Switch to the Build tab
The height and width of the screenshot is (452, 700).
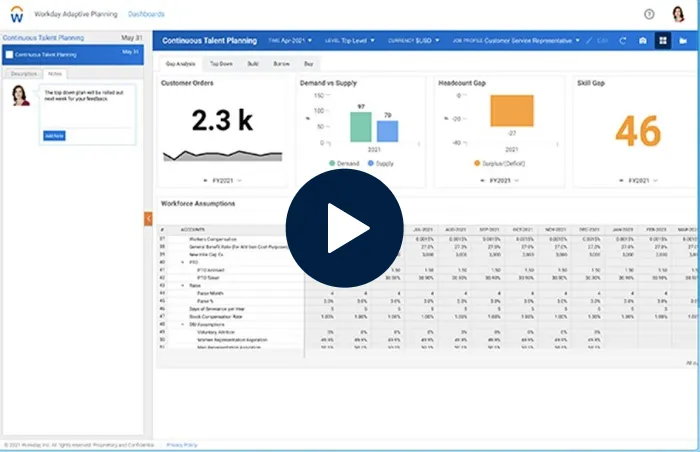point(253,64)
